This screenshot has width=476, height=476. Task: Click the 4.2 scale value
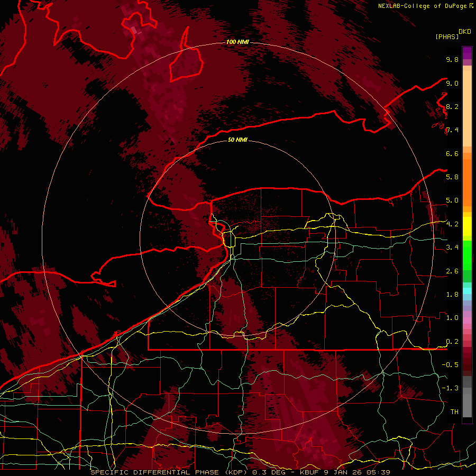(x=452, y=224)
